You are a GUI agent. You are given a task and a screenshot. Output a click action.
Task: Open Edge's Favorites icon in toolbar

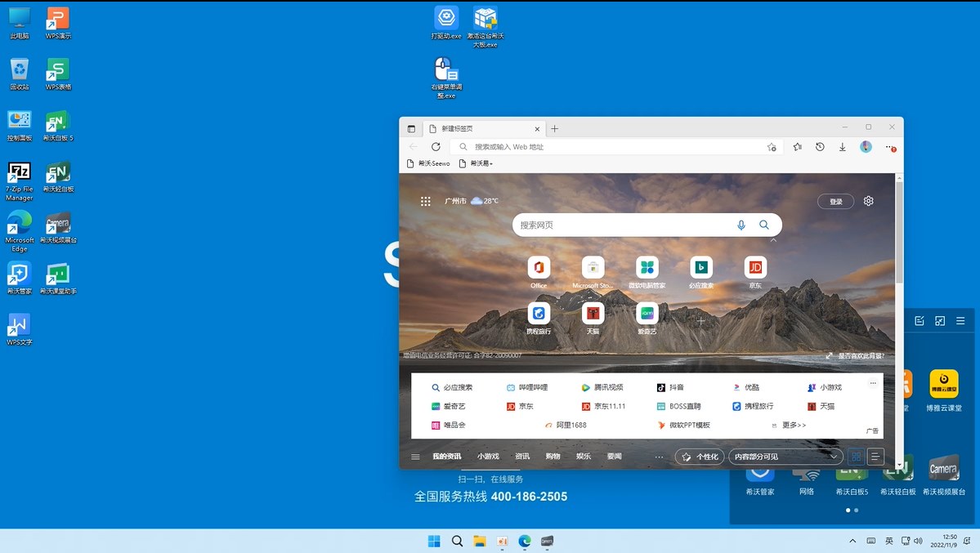(798, 147)
